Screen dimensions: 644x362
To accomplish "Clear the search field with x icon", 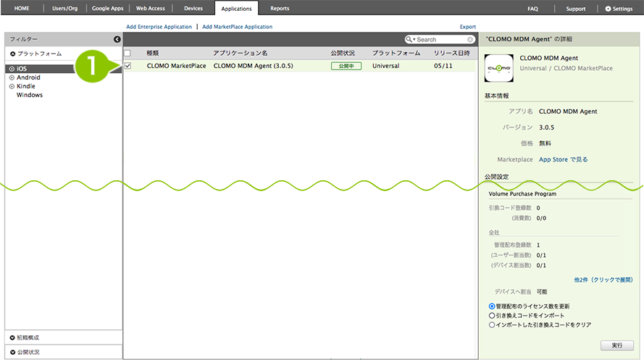I will tap(470, 39).
